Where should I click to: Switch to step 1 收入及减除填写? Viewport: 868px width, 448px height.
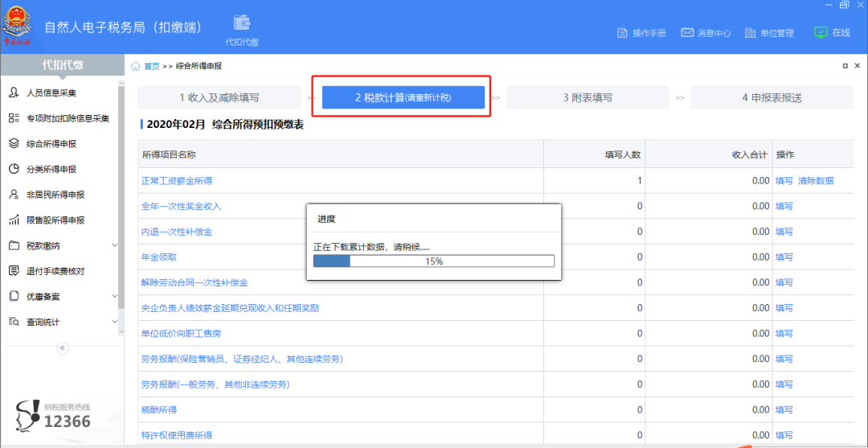[x=219, y=97]
